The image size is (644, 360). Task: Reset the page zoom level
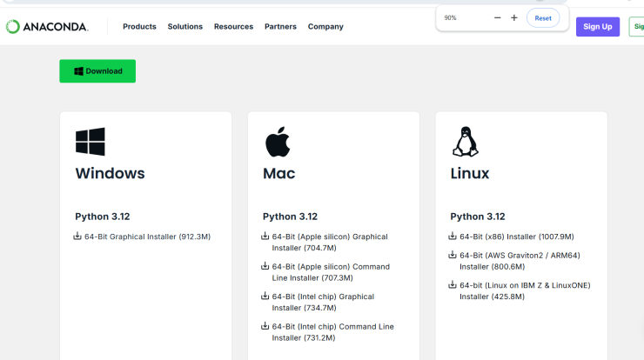[543, 18]
